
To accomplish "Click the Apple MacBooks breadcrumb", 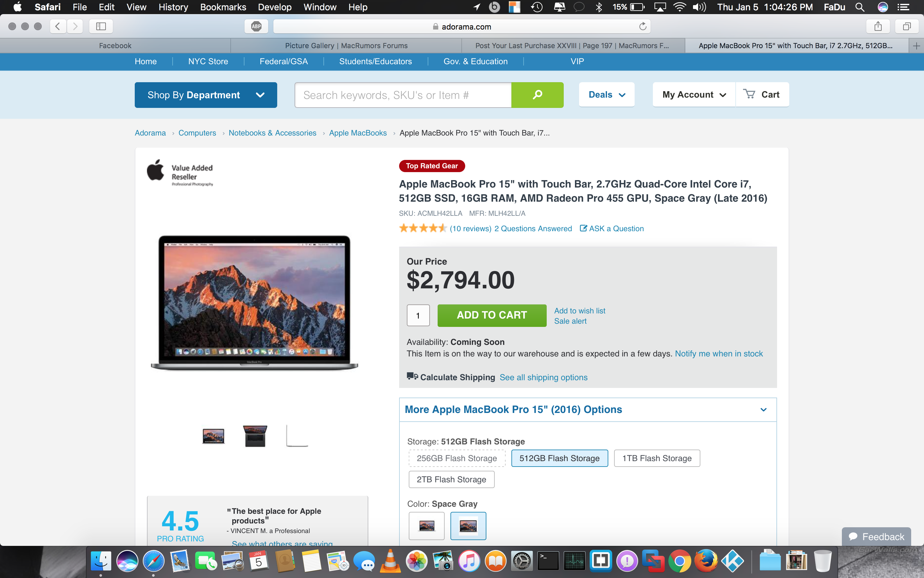I will [358, 133].
